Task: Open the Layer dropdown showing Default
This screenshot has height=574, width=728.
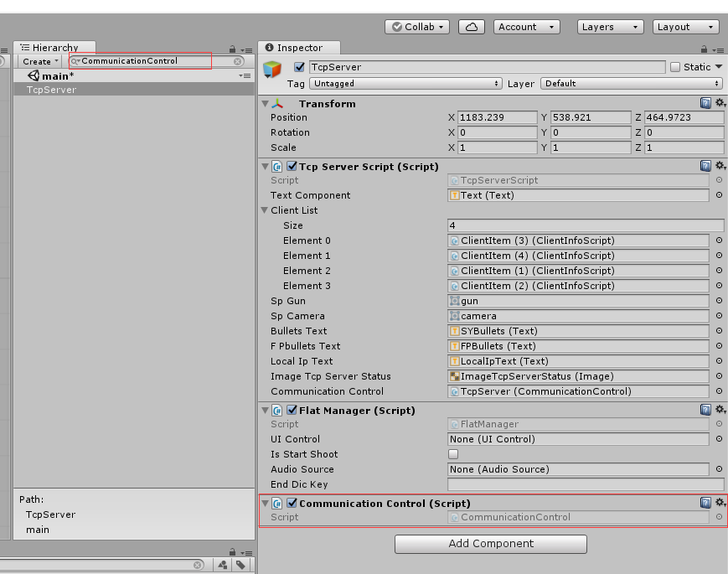Action: point(632,84)
